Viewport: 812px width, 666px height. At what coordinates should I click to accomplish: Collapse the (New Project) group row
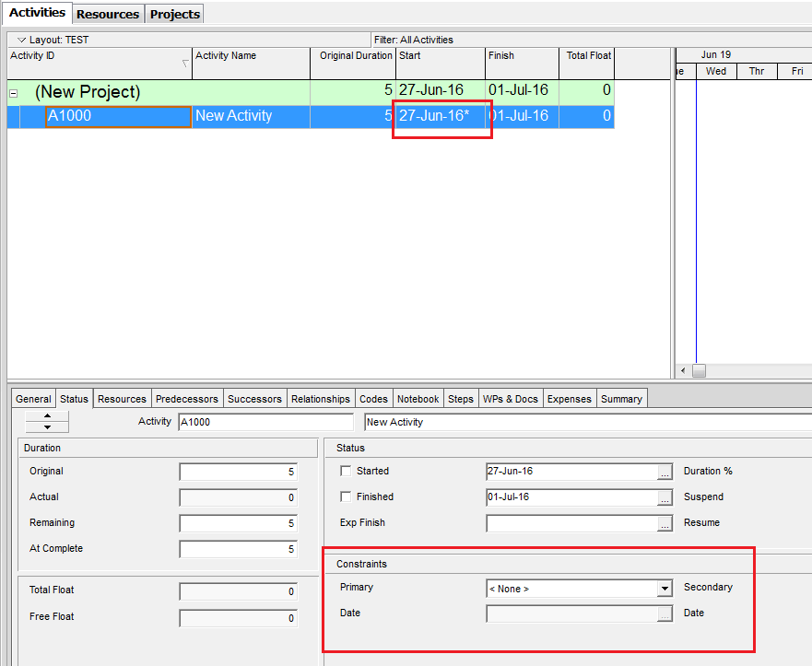14,93
